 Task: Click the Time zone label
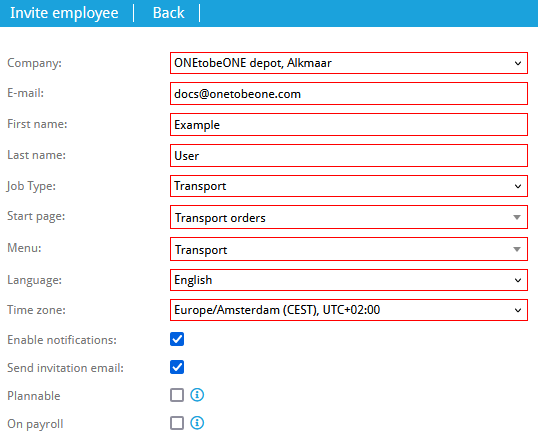pyautogui.click(x=36, y=310)
